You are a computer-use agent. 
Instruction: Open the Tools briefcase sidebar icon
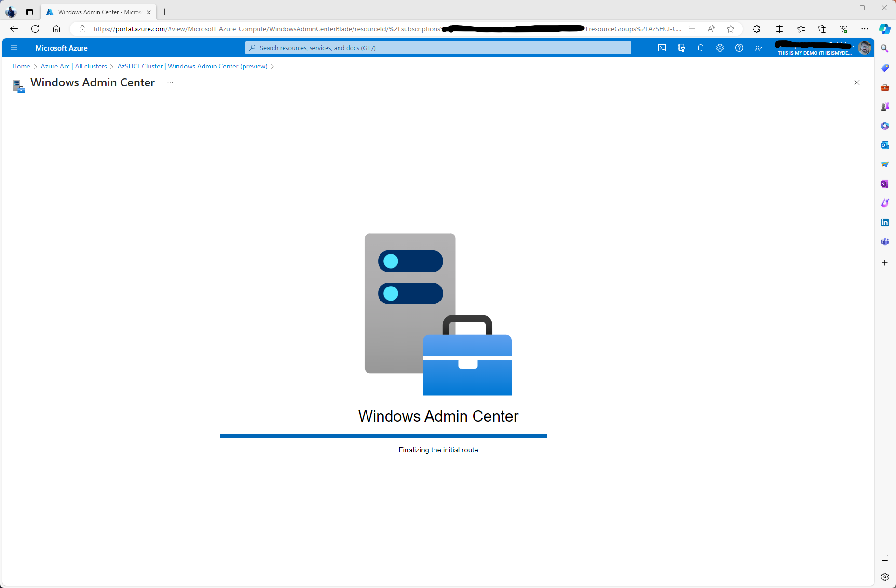(884, 87)
